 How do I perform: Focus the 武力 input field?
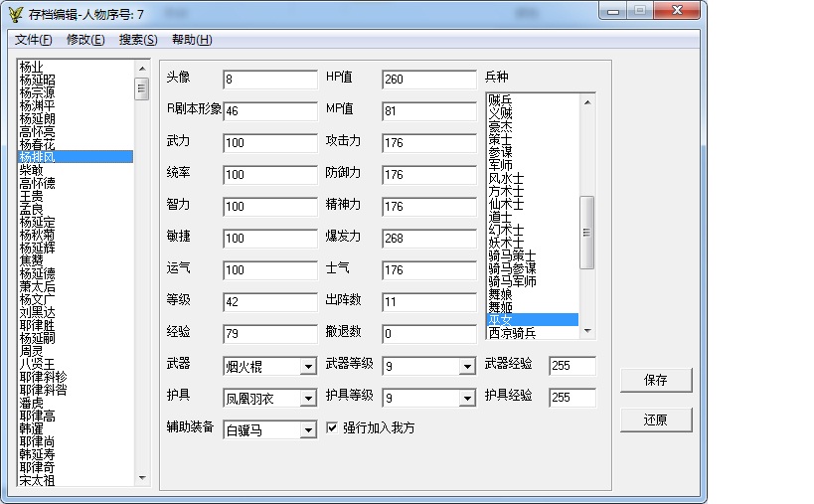(270, 143)
